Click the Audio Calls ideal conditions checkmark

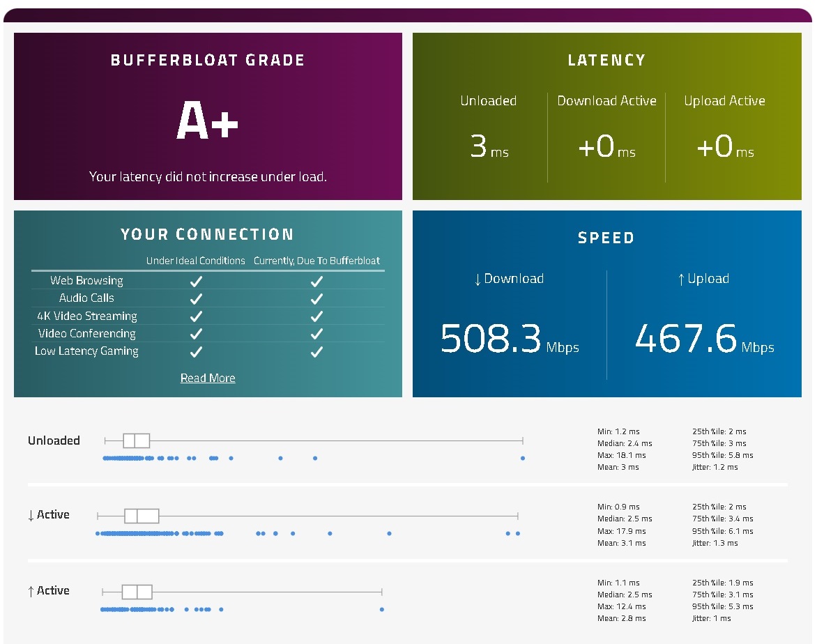196,299
